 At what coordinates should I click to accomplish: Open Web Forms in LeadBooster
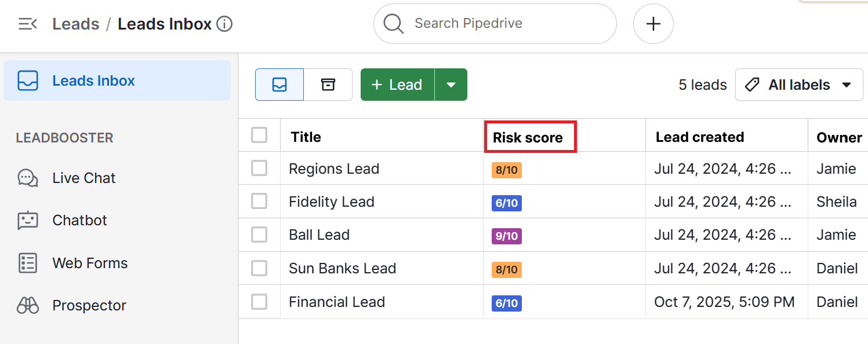coord(90,262)
